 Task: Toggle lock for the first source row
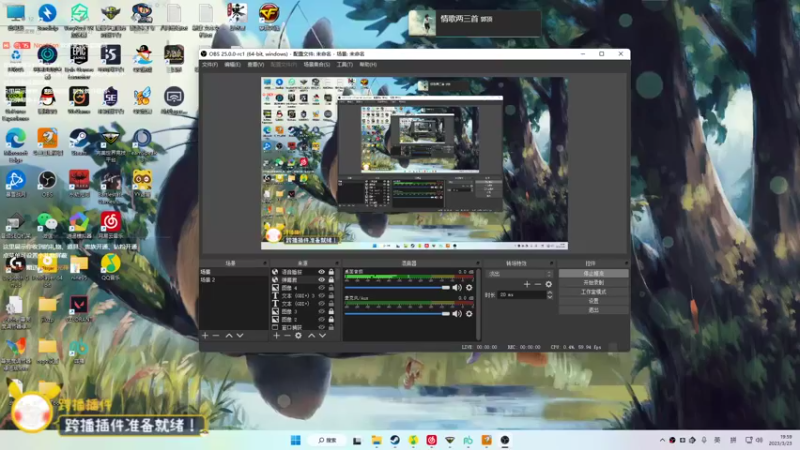331,272
